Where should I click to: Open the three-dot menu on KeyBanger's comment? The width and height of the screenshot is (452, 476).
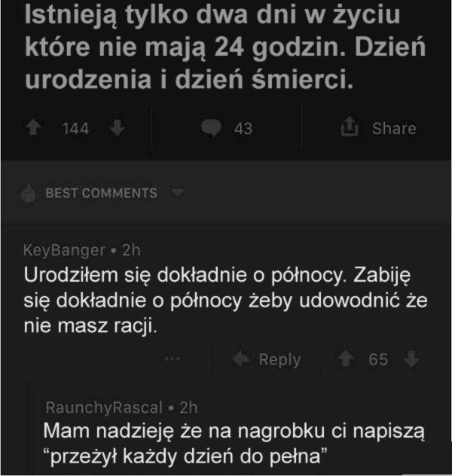tap(173, 359)
